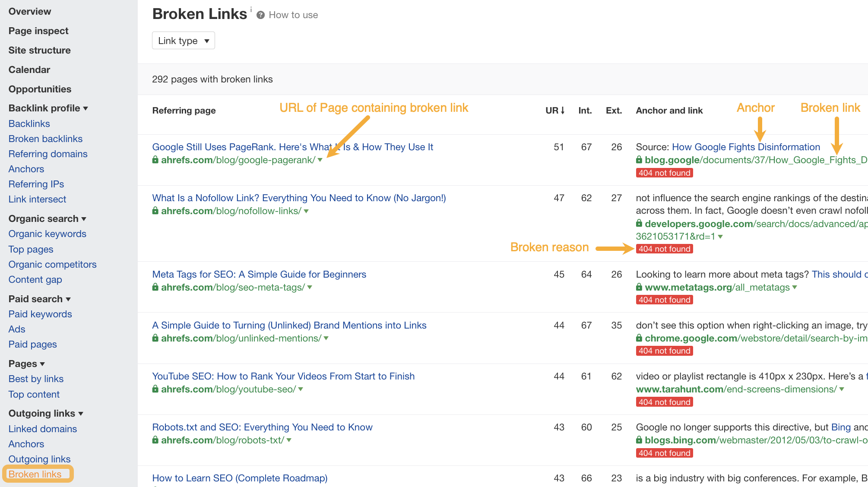Screen dimensions: 868x487
Task: Collapse the Paid search sidebar section
Action: pos(68,299)
